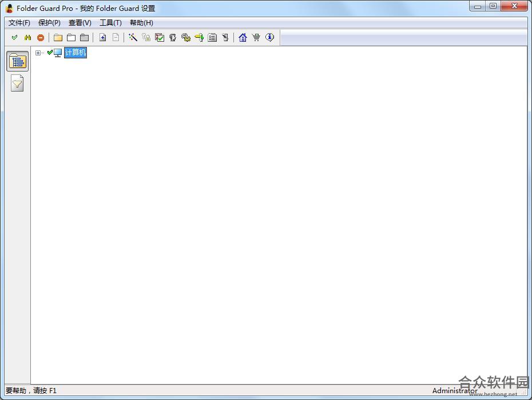
Task: Click the head profile icon
Action: [x=173, y=37]
